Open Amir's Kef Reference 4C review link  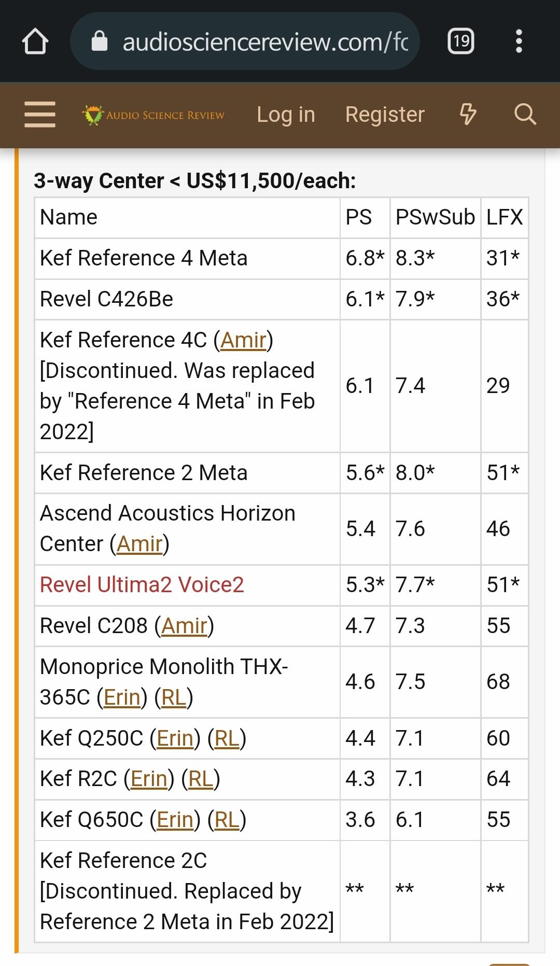point(243,340)
